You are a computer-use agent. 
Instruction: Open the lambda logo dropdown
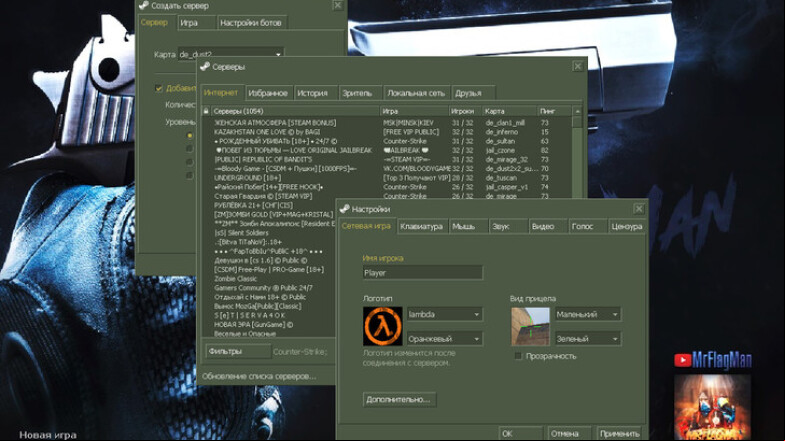tap(445, 314)
